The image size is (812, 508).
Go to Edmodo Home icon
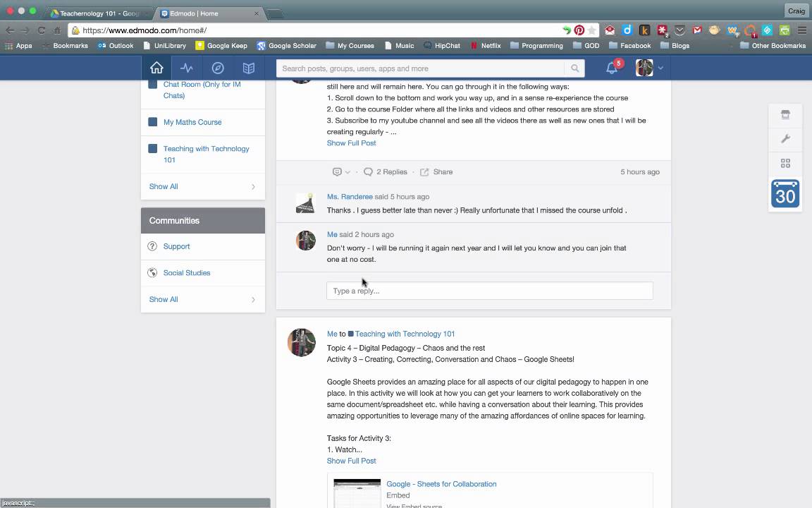pos(156,68)
